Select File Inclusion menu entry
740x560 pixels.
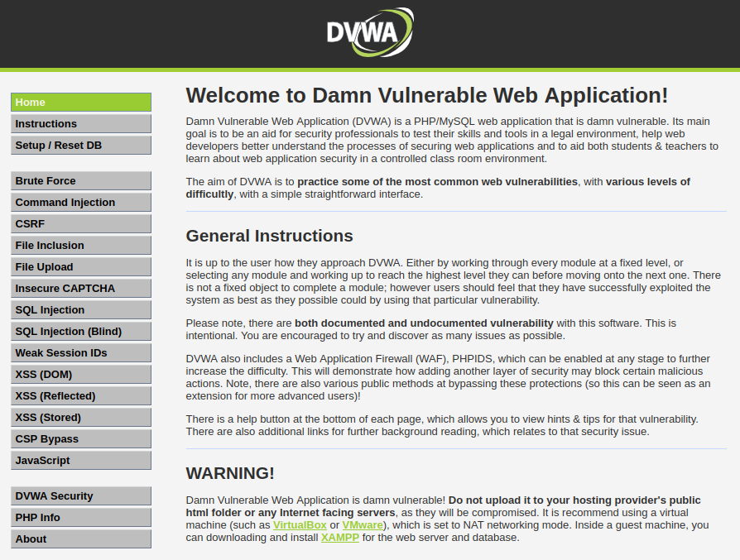81,246
